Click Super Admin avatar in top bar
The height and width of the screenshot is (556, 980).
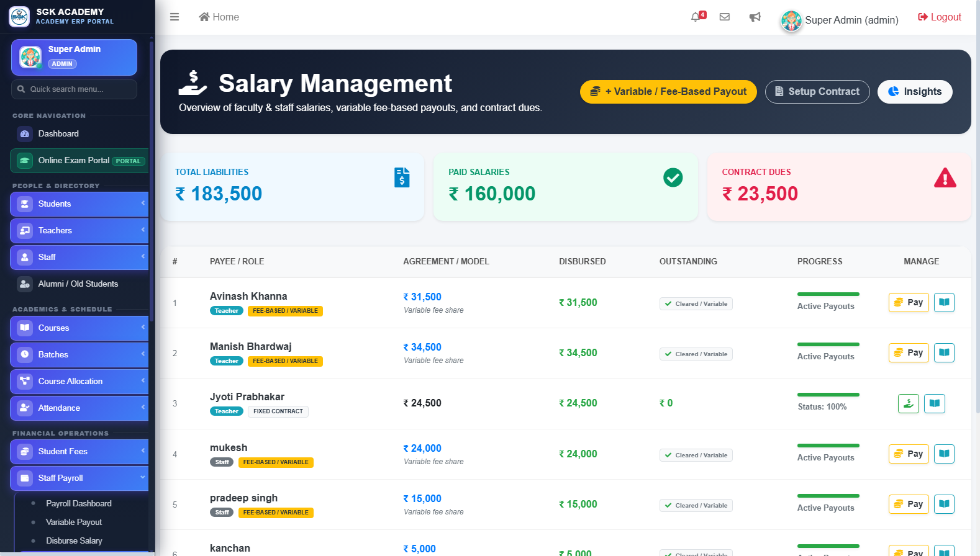791,20
